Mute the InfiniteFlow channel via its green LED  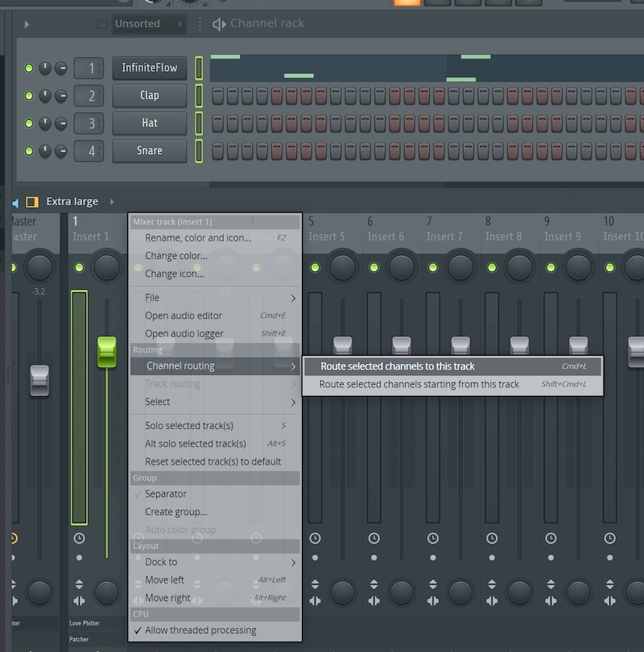pos(29,68)
